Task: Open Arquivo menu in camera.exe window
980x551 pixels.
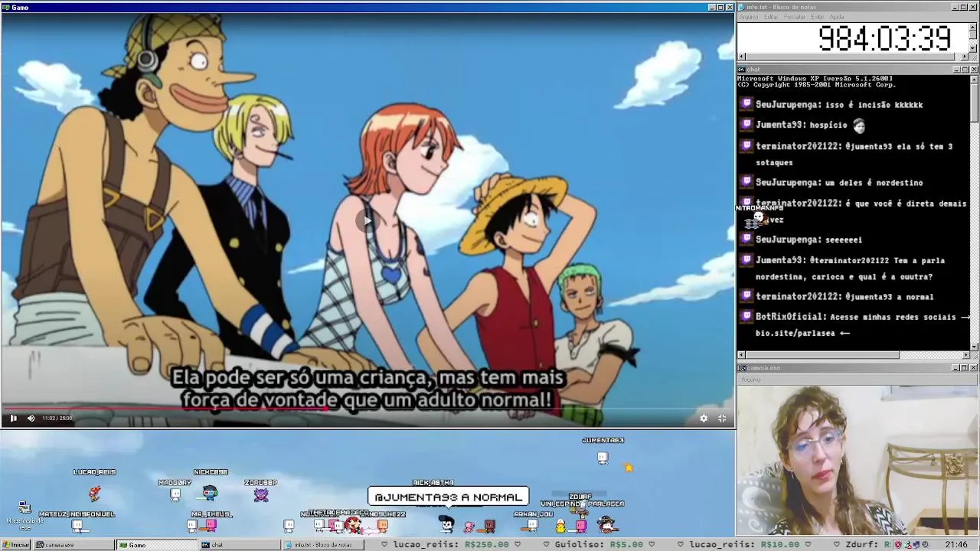Action: [x=750, y=380]
